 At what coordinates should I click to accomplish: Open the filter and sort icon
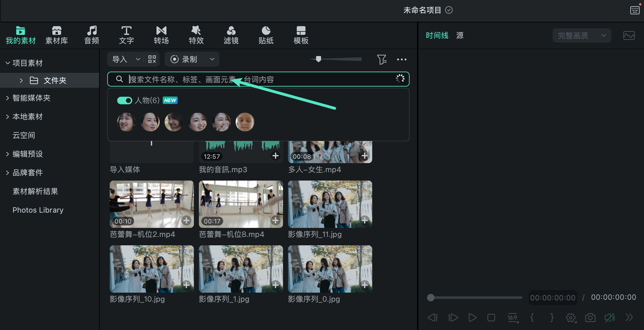(x=382, y=59)
